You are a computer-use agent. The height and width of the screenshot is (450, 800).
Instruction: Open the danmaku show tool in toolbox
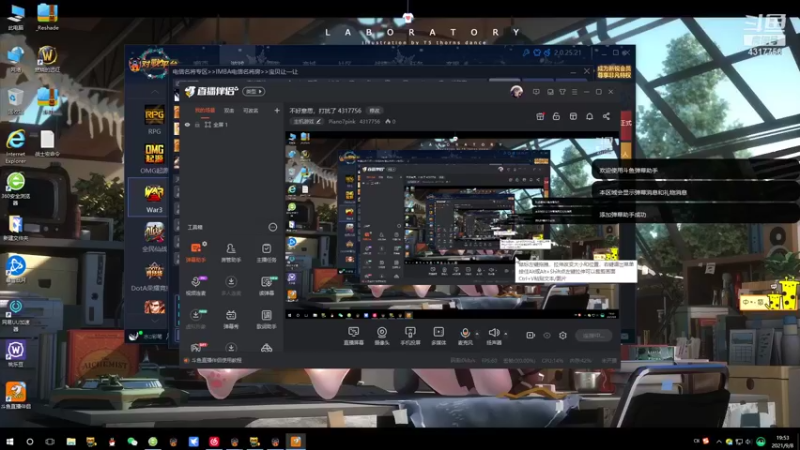pos(231,319)
